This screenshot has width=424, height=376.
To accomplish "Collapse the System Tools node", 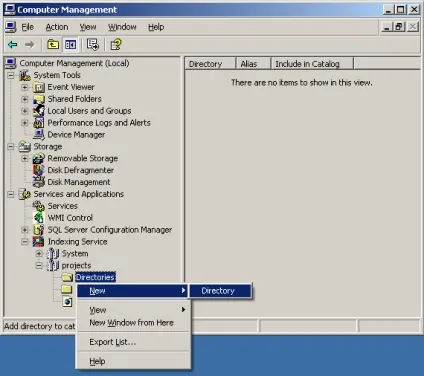I will (x=11, y=75).
